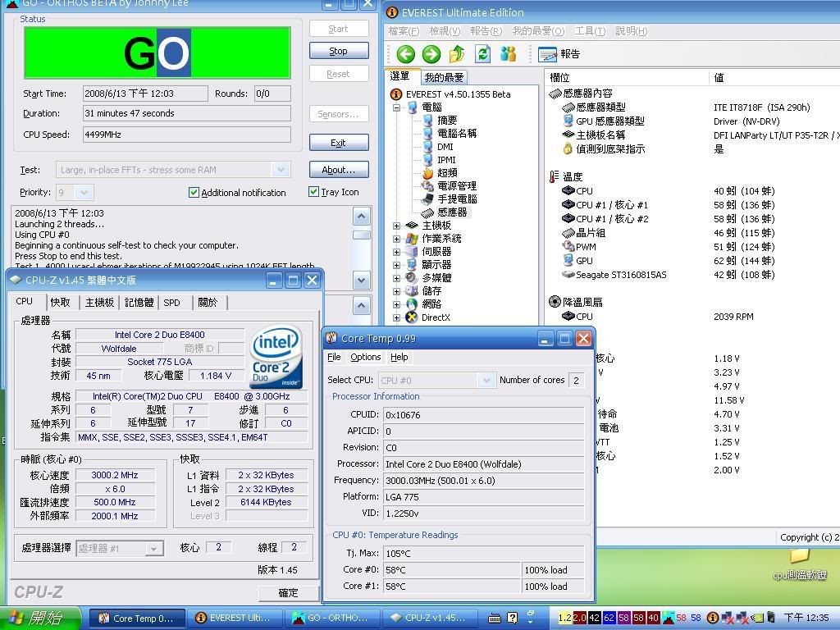The height and width of the screenshot is (630, 840).
Task: Click CPU-Z 確定 confirm button
Action: click(x=288, y=593)
